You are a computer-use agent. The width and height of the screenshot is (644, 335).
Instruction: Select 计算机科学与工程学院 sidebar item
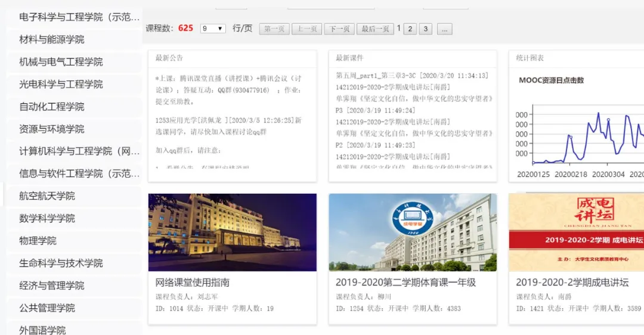[x=75, y=151]
